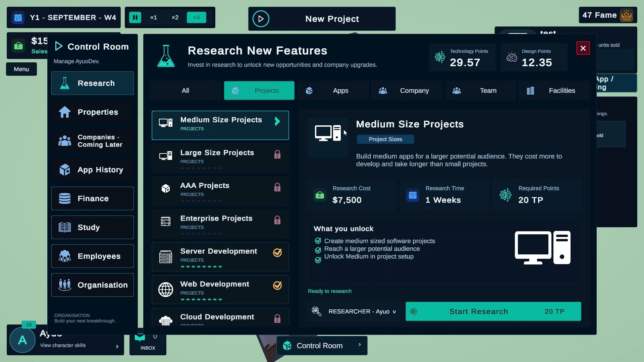
Task: Expand Medium Size Projects chevron arrow
Action: click(x=277, y=121)
